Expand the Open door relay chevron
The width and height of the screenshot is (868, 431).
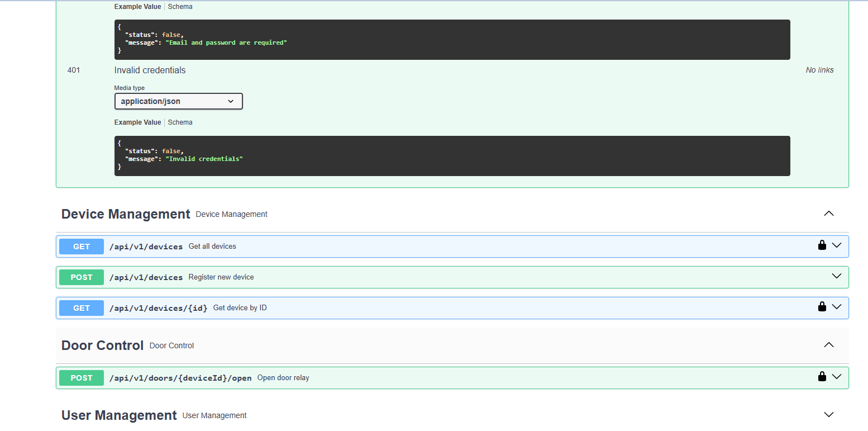coord(836,377)
